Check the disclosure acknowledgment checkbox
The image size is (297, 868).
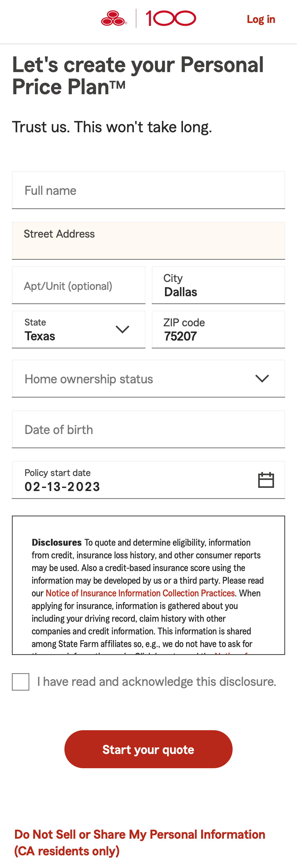click(21, 682)
